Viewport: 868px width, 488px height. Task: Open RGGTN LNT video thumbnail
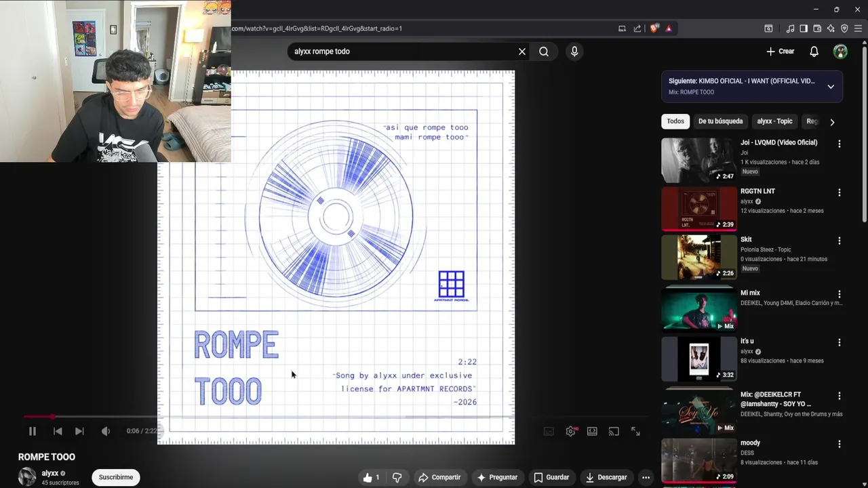[x=699, y=209]
